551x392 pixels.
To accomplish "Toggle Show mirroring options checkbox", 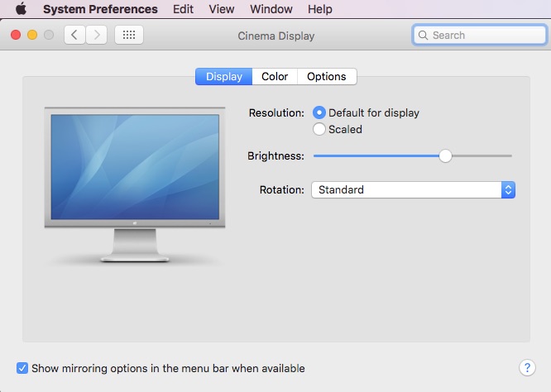I will [22, 368].
